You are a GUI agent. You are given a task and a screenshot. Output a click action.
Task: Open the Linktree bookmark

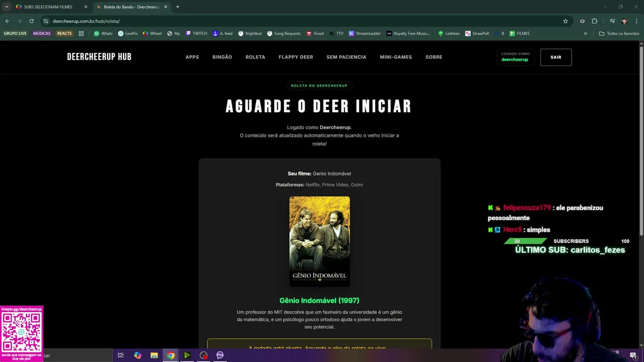(x=449, y=34)
